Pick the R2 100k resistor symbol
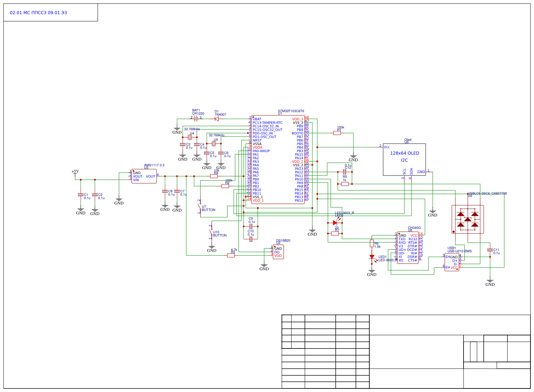This screenshot has height=392, width=534. pos(225,186)
